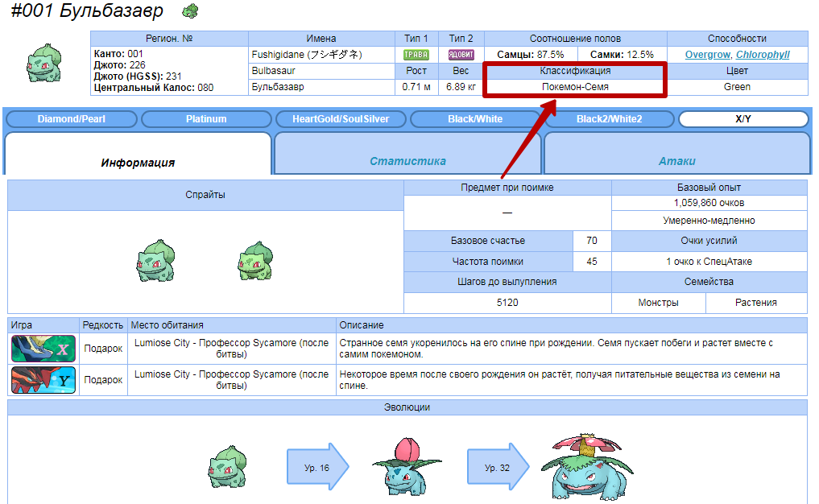Click the height value 0.71 м
Viewport: 819px width, 504px height.
tap(416, 87)
